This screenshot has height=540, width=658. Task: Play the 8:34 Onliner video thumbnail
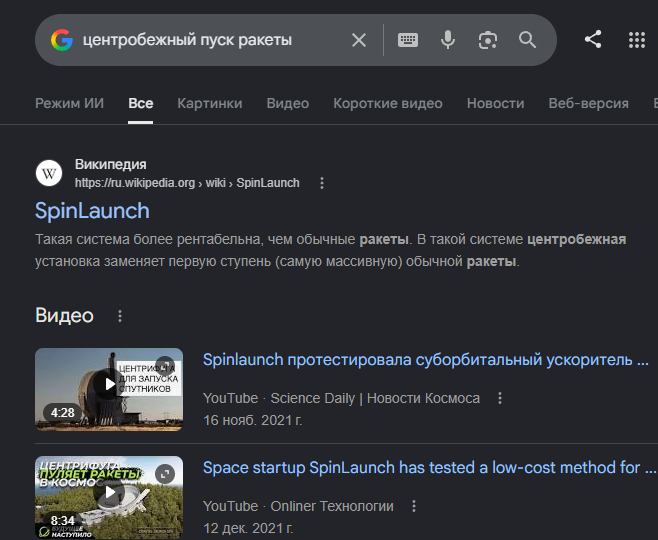[x=109, y=497]
